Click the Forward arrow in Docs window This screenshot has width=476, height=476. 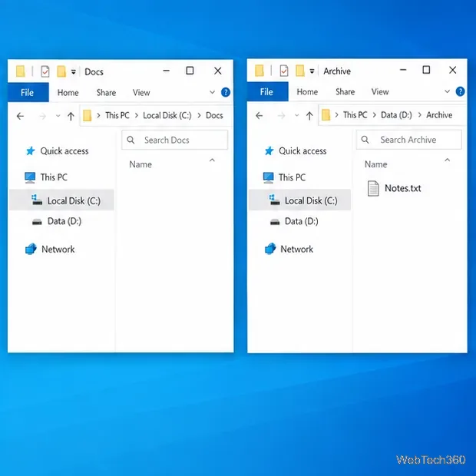[x=43, y=116]
